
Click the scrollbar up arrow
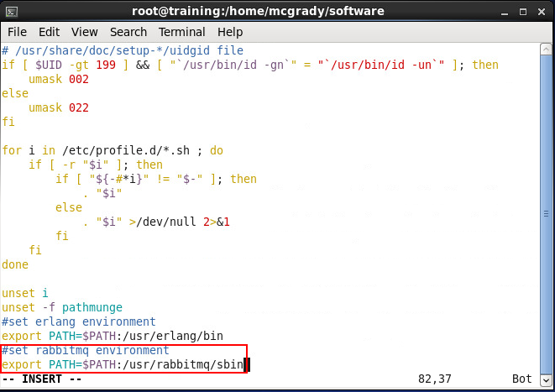click(546, 50)
